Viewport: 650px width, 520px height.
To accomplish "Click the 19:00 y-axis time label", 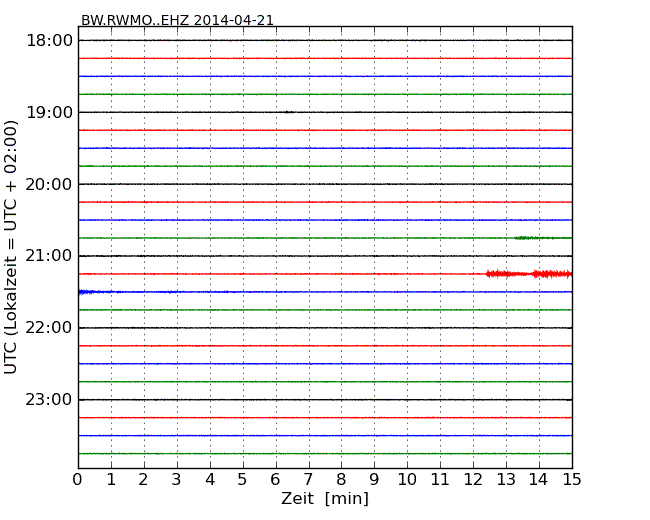I will [49, 112].
